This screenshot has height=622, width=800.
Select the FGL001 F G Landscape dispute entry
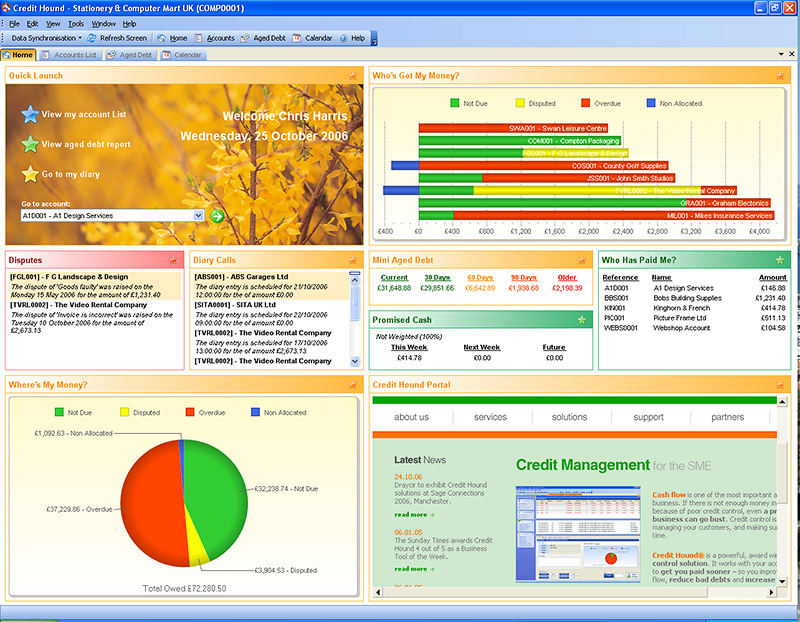(x=95, y=286)
